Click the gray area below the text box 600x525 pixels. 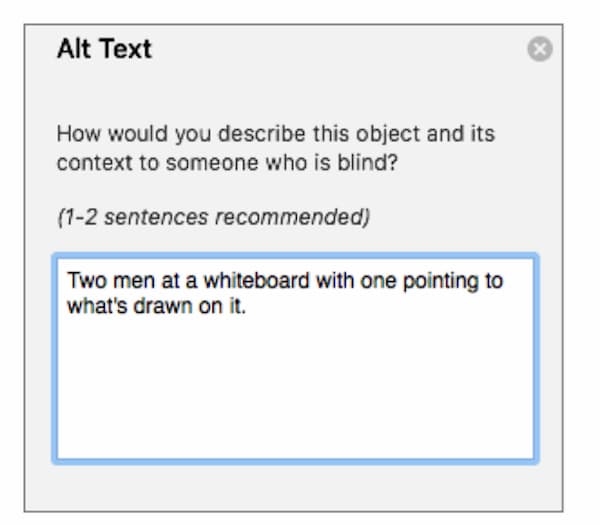point(295,488)
